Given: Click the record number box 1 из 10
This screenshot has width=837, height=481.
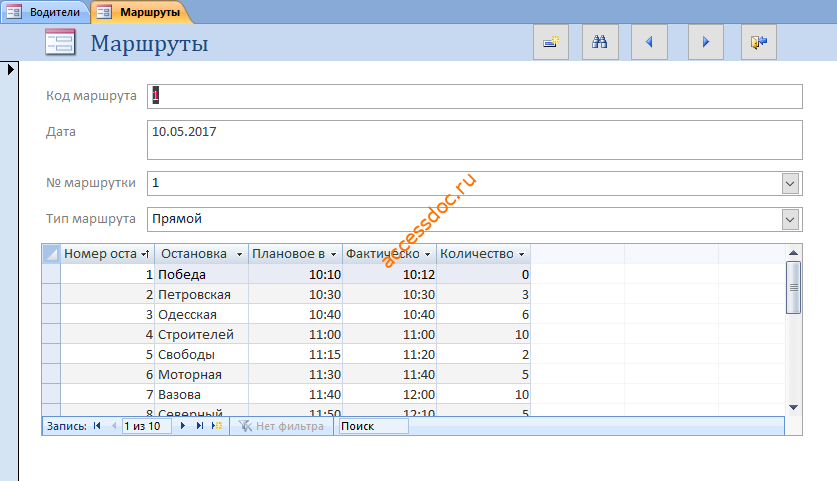Looking at the screenshot, I should (x=146, y=426).
